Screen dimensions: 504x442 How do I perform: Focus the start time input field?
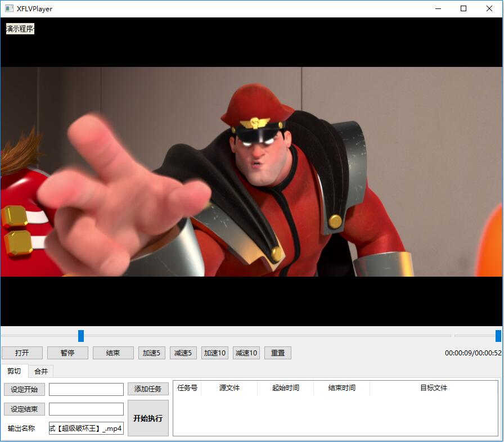point(86,389)
